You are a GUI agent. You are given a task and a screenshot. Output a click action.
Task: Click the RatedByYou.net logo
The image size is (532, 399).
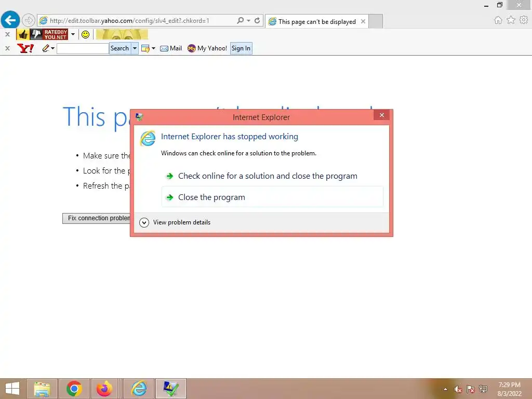55,34
